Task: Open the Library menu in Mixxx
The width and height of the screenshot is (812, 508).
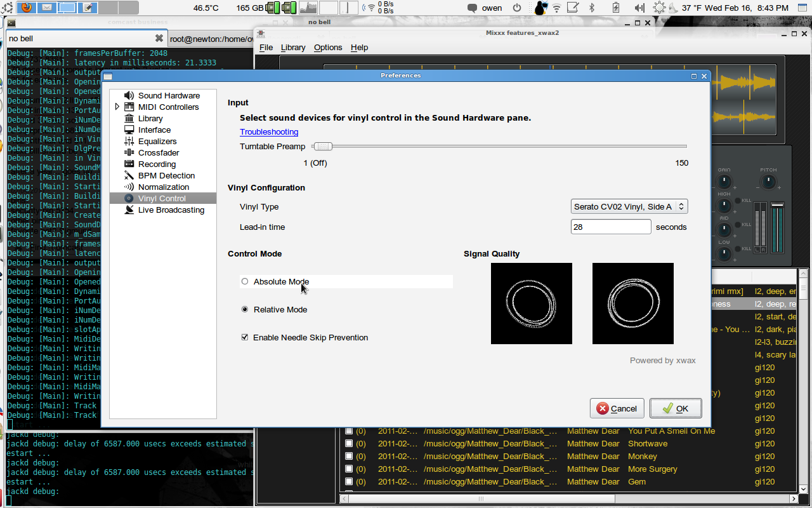Action: click(x=293, y=48)
